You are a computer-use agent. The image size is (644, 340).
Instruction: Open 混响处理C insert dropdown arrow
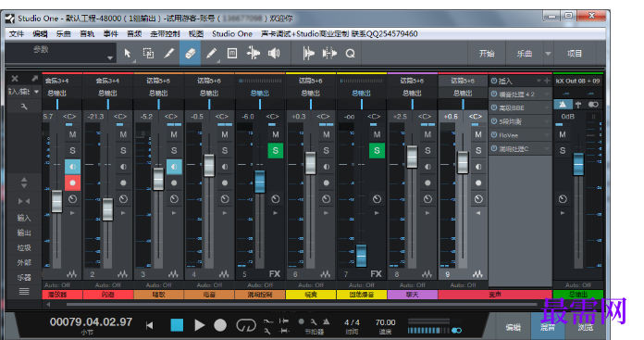[x=546, y=148]
